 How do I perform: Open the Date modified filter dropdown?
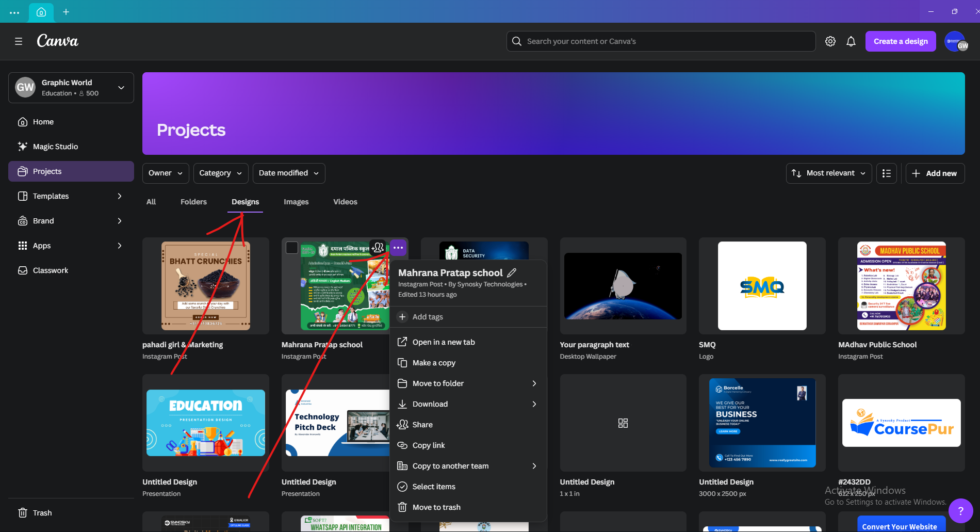click(x=289, y=173)
